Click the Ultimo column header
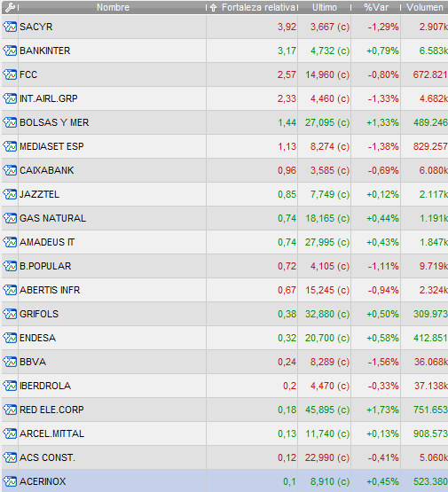The width and height of the screenshot is (448, 492). tap(325, 7)
